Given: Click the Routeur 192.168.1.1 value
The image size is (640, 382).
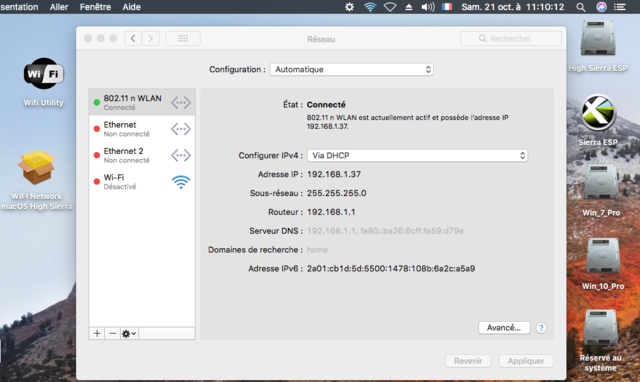Looking at the screenshot, I should (331, 212).
